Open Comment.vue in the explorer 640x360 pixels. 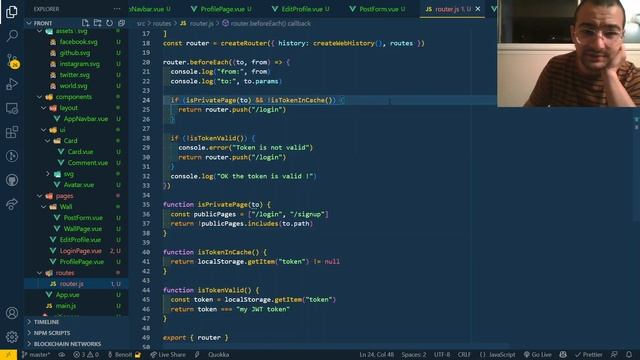[87, 163]
